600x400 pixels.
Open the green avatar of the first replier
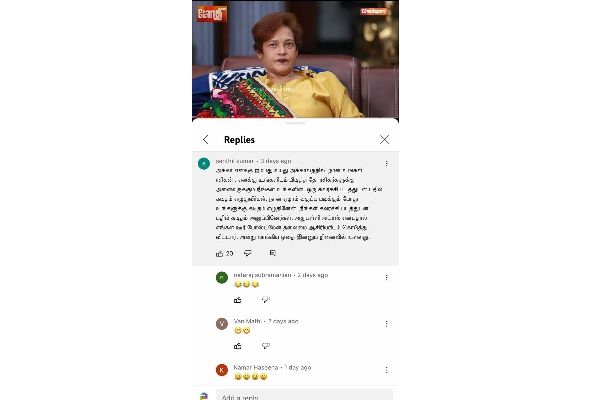(x=222, y=278)
